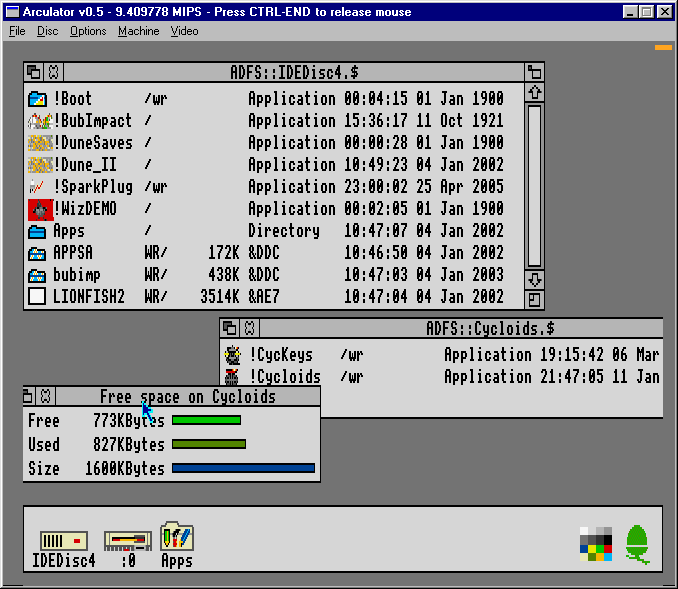Toggle size icon of IDEDisc4 window
Screen dimensions: 678x589
click(535, 72)
